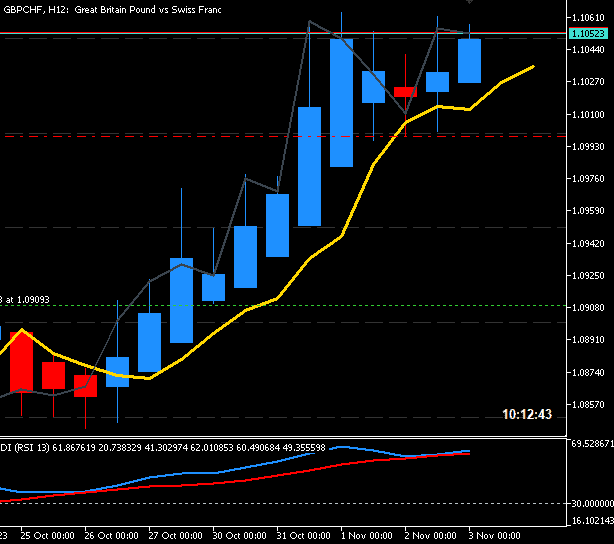
Task: Click the 1.10270 price scale label
Action: tap(588, 82)
